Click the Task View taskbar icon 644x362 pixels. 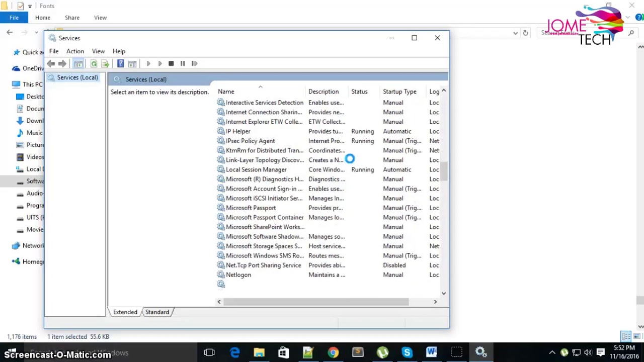(209, 352)
